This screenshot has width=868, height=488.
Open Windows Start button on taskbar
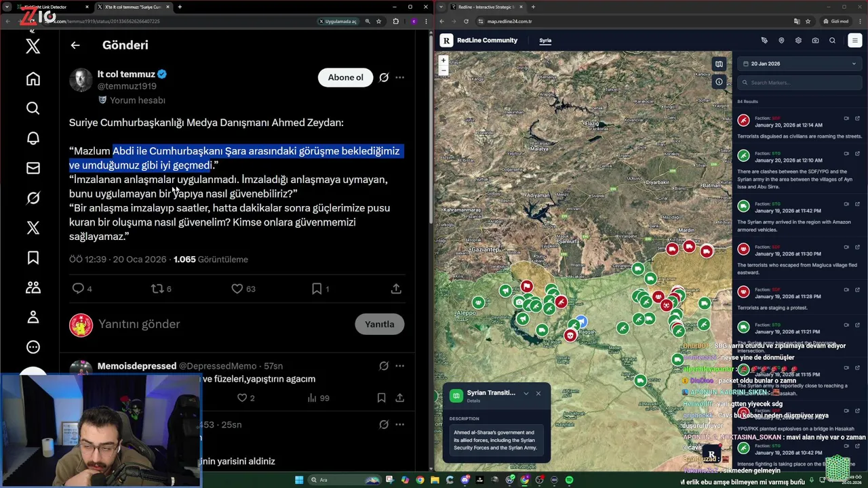coord(298,480)
